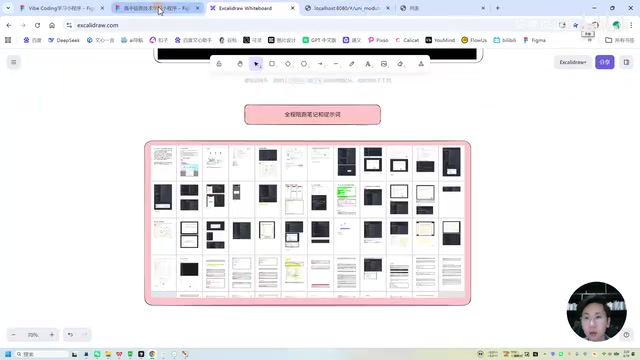Open Chrome three-dot menu
This screenshot has height=360, width=640.
(x=631, y=25)
